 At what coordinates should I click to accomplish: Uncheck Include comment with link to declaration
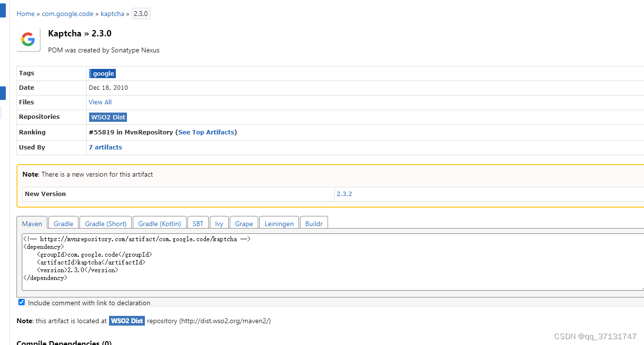pyautogui.click(x=21, y=302)
